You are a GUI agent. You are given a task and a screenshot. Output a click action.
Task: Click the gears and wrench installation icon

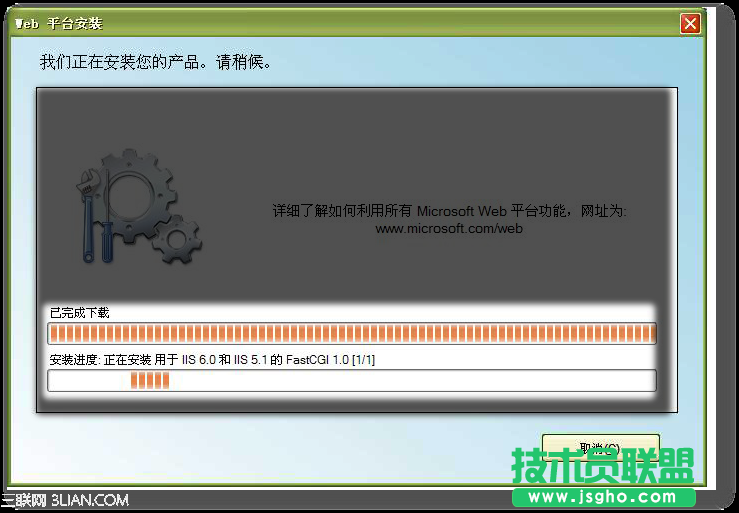tap(139, 207)
